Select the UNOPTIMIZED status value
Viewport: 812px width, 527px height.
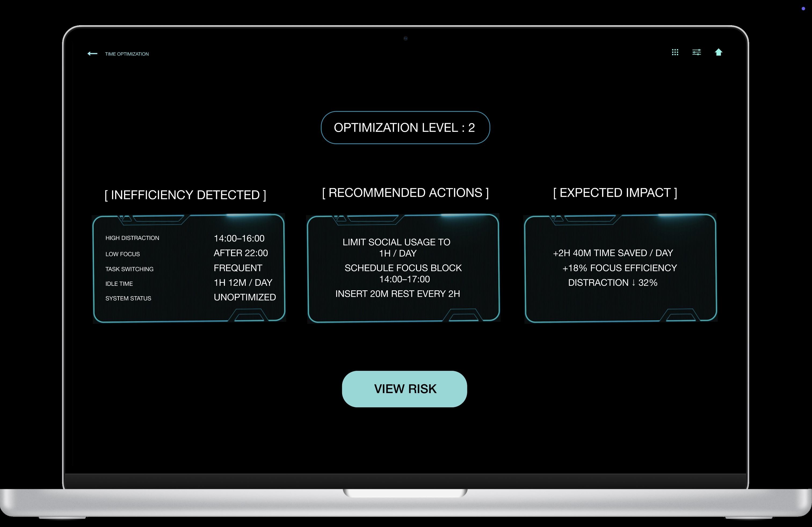(245, 297)
